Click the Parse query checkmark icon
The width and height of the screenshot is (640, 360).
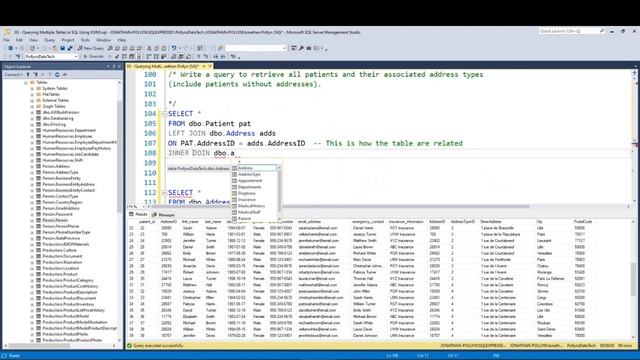pyautogui.click(x=117, y=56)
